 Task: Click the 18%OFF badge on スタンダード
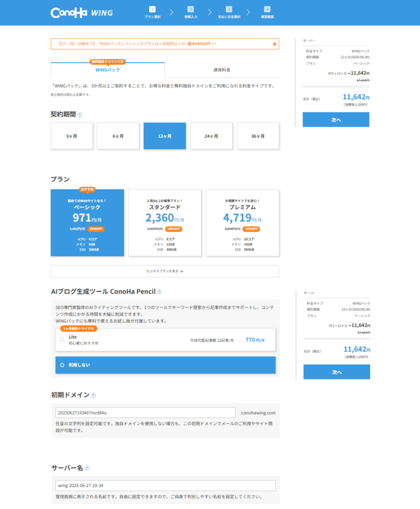(x=174, y=229)
